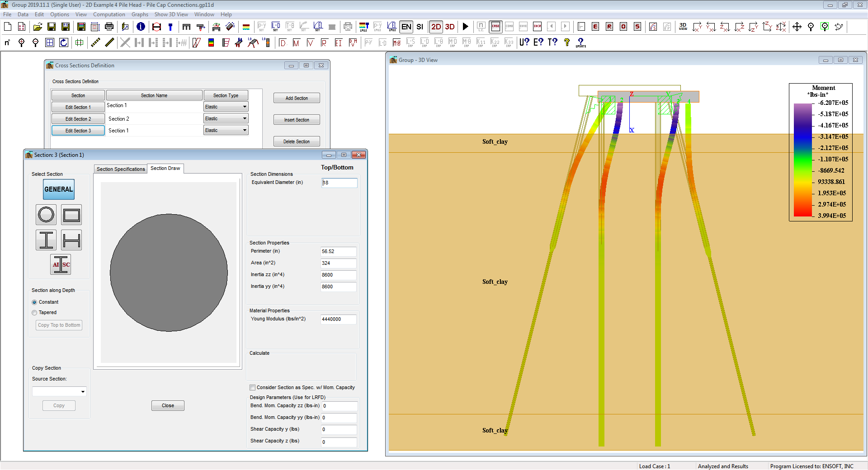The height and width of the screenshot is (470, 868).
Task: Click the U? help icon
Action: click(x=524, y=42)
